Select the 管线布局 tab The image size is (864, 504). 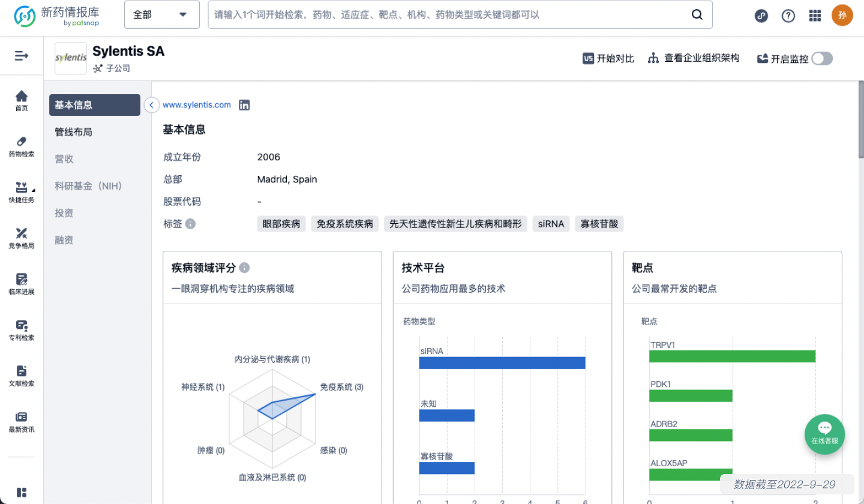coord(95,132)
